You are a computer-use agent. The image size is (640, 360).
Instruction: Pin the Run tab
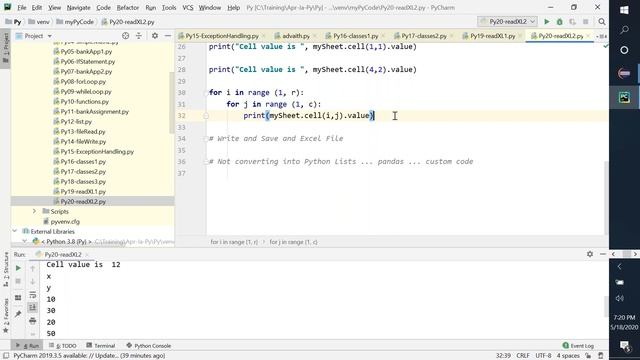(x=18, y=314)
